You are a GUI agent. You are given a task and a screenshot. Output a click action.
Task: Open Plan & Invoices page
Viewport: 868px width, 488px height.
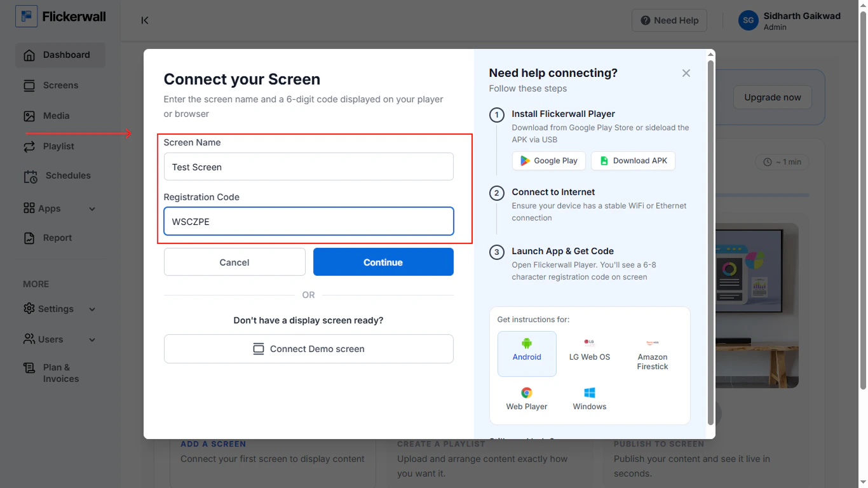pyautogui.click(x=60, y=373)
